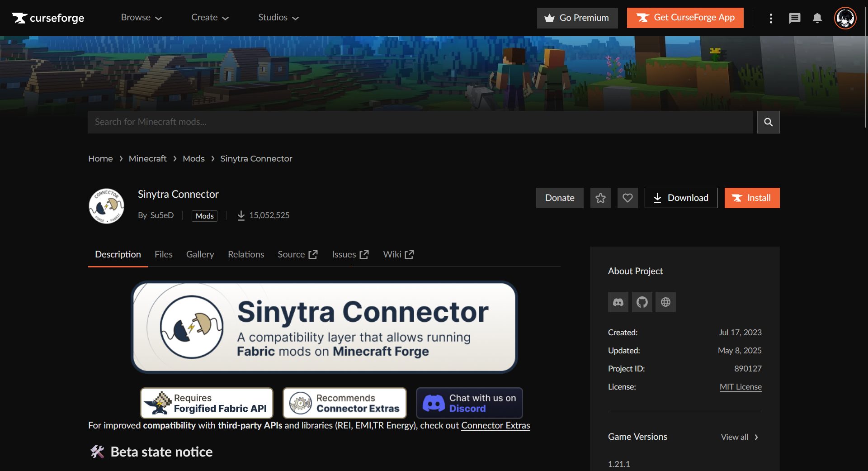
Task: Click View all game versions
Action: coord(740,437)
